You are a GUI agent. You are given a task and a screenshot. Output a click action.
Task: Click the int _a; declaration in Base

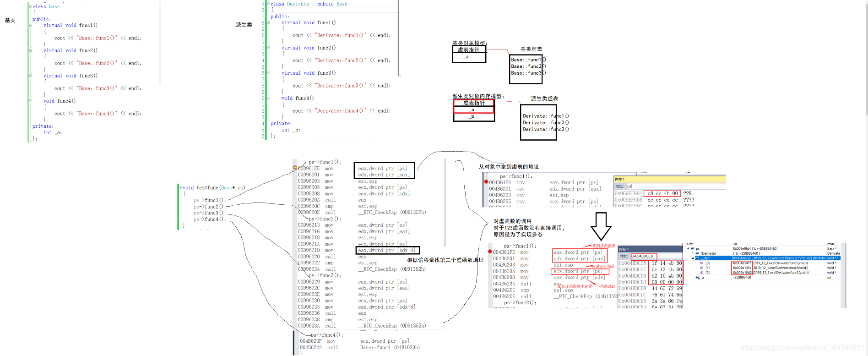[53, 132]
